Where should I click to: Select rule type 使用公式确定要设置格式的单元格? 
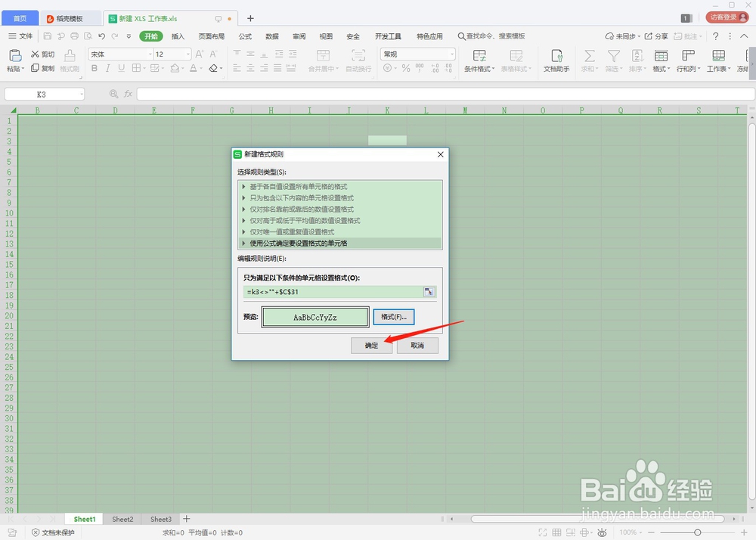(x=340, y=243)
